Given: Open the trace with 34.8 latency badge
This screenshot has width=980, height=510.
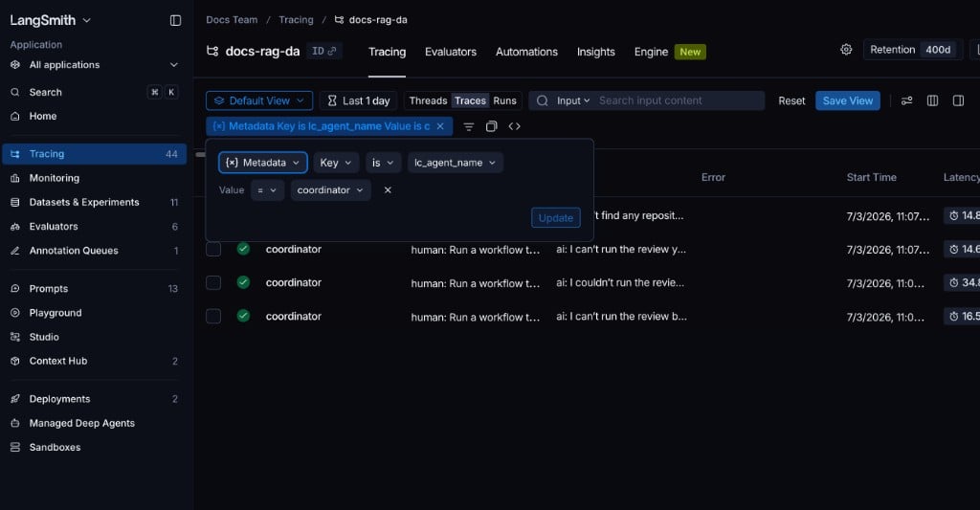Looking at the screenshot, I should tap(961, 282).
